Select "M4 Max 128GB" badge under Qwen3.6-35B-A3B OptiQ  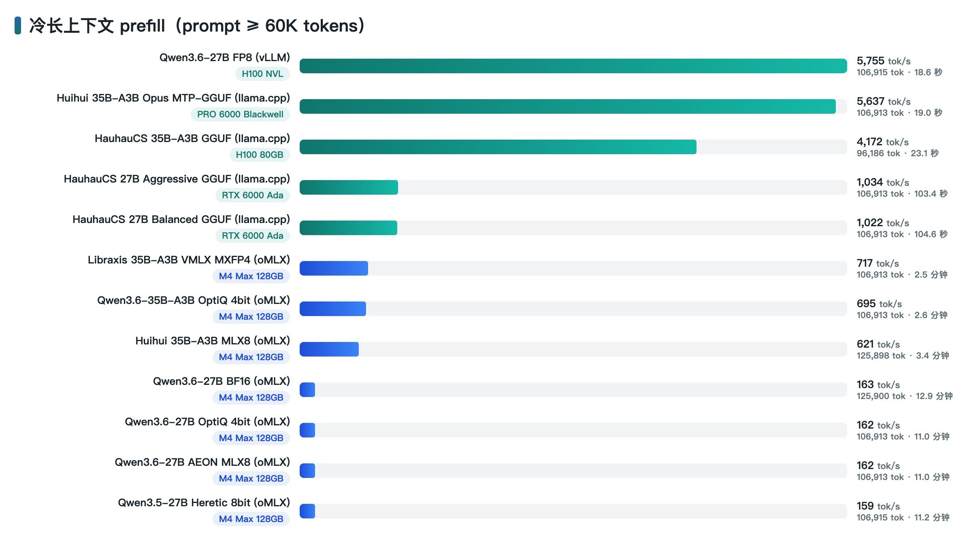[251, 316]
